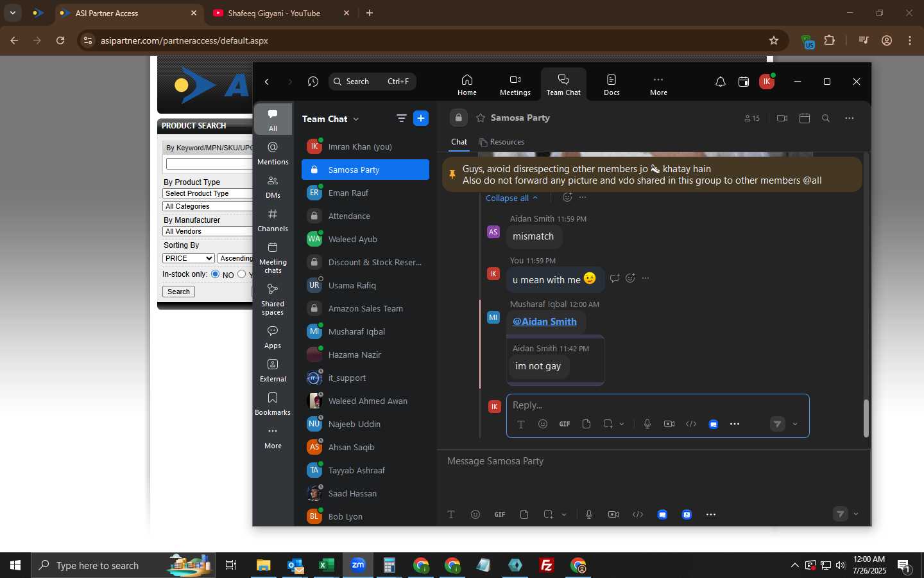Open emoji picker in the reply box
Screen dimensions: 924x578
[x=543, y=424]
